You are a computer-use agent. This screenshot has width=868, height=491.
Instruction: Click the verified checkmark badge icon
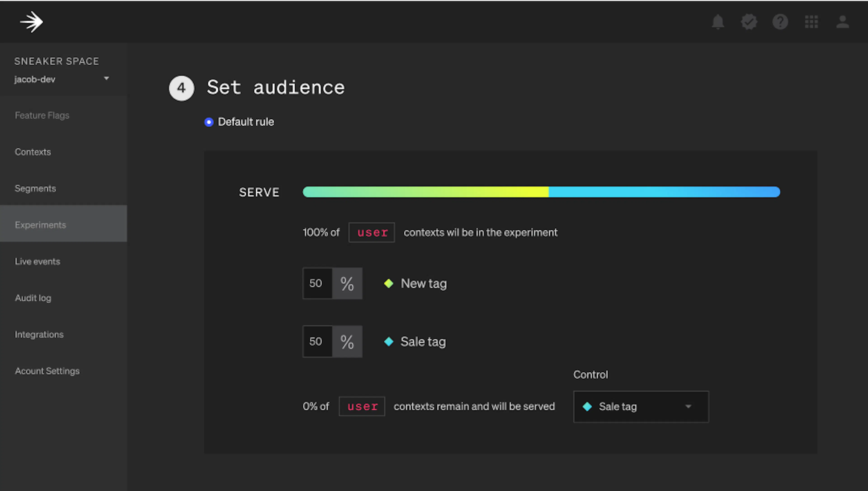(749, 22)
